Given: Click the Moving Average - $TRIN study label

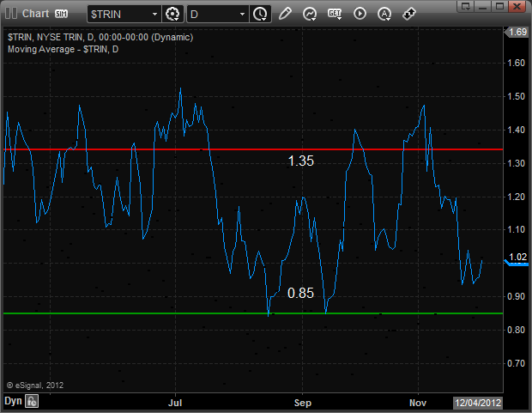Looking at the screenshot, I should (x=63, y=49).
